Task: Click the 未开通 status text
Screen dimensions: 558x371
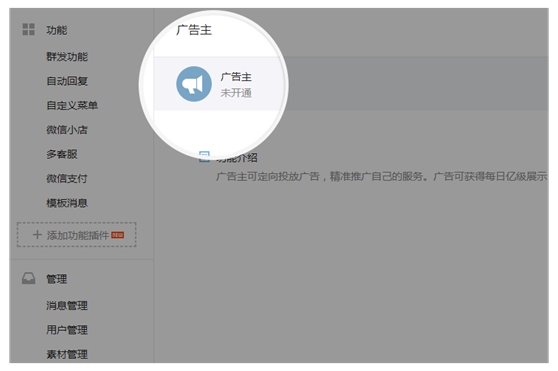Action: point(236,93)
